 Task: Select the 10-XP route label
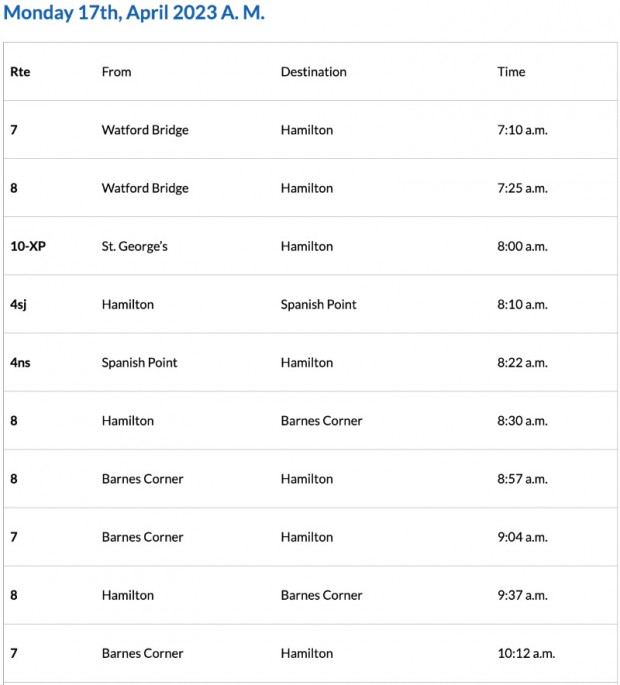point(28,246)
